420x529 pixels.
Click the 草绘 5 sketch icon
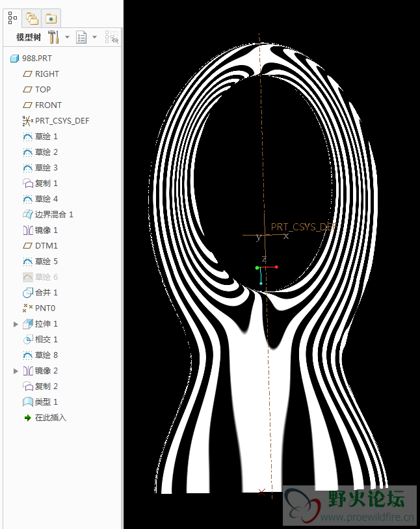28,262
